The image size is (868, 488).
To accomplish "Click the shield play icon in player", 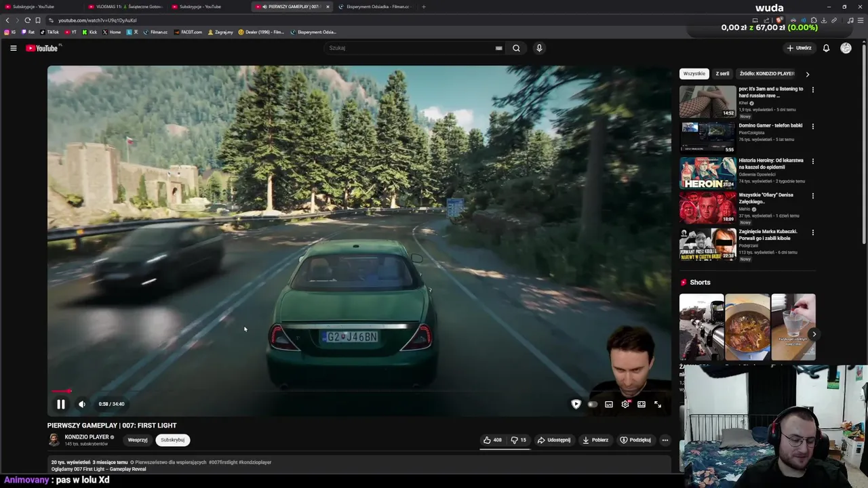I will click(576, 404).
